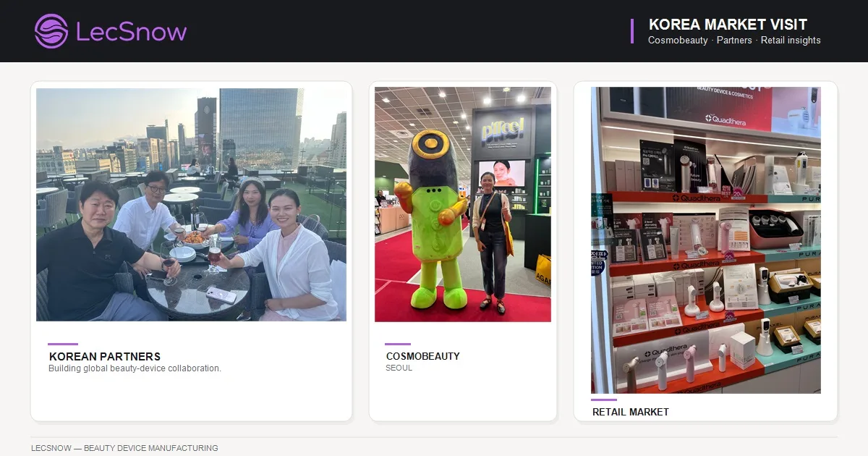Click the 'LECSNOW — BEAUTY DEVICE MANUFACTURING' footer text
The image size is (868, 456).
(124, 448)
